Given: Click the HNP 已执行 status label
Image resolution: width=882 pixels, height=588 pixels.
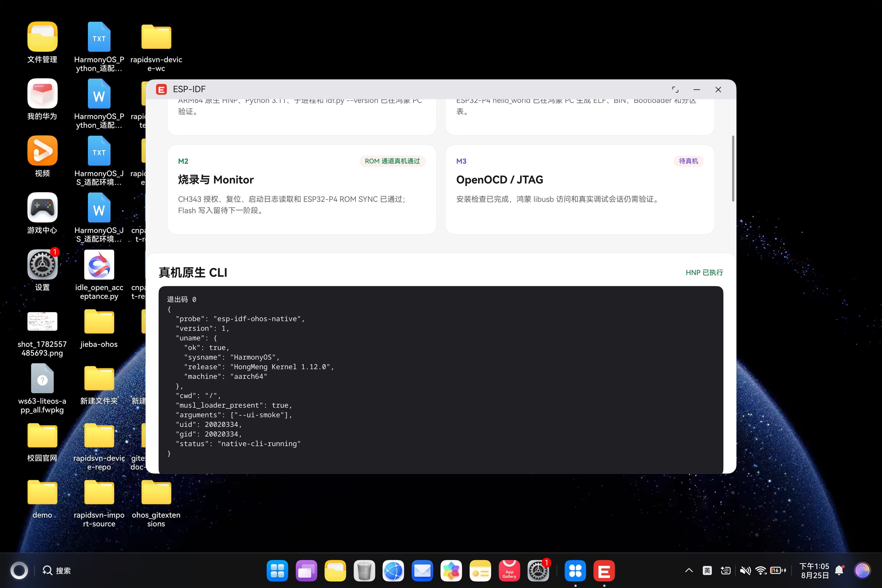Looking at the screenshot, I should (x=704, y=273).
